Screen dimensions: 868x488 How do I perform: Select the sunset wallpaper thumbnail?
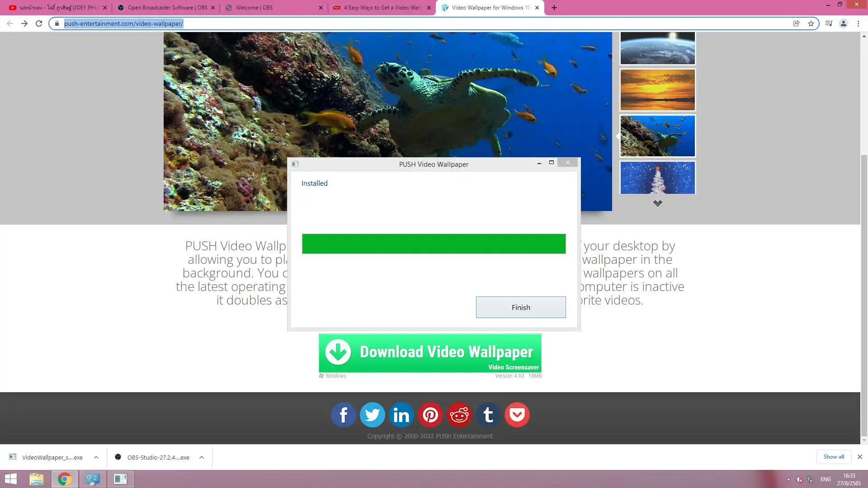657,90
